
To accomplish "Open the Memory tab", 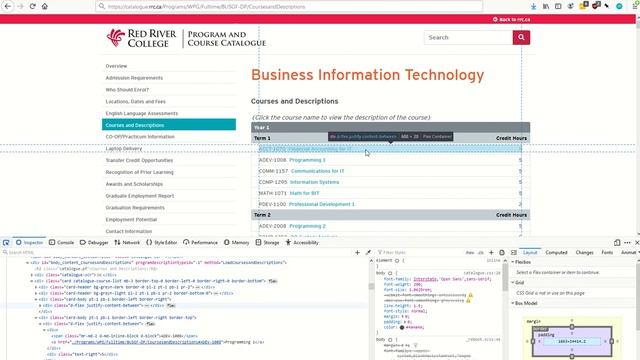I will click(x=236, y=242).
